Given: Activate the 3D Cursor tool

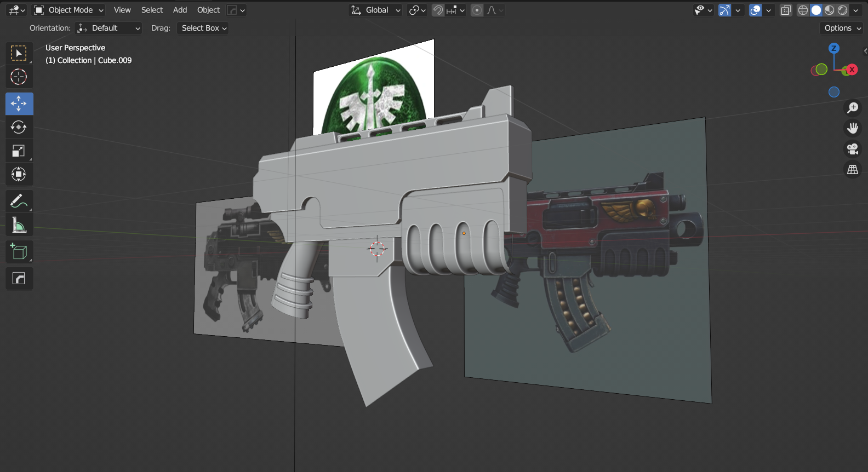Looking at the screenshot, I should tap(19, 77).
